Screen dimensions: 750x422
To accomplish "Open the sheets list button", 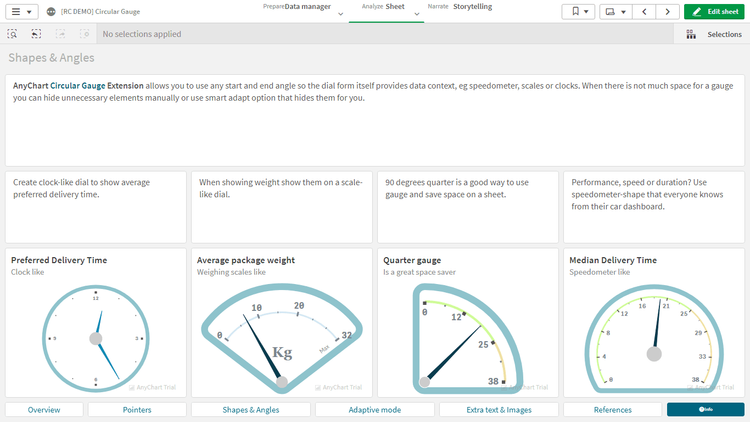I will (x=615, y=11).
